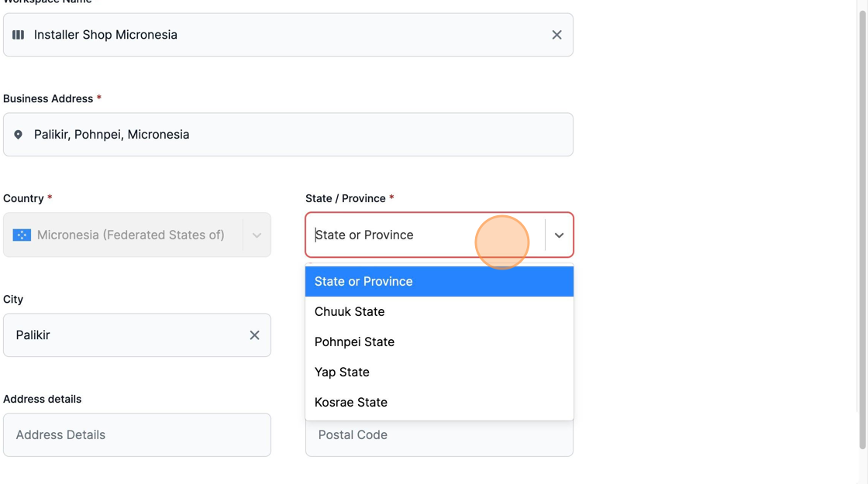Clear the Workspace Name field
Viewport: 868px width, 484px height.
click(x=556, y=35)
